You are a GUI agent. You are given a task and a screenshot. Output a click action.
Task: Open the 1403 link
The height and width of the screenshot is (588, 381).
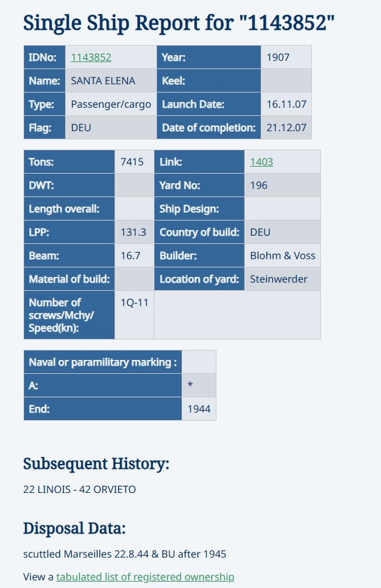[261, 162]
